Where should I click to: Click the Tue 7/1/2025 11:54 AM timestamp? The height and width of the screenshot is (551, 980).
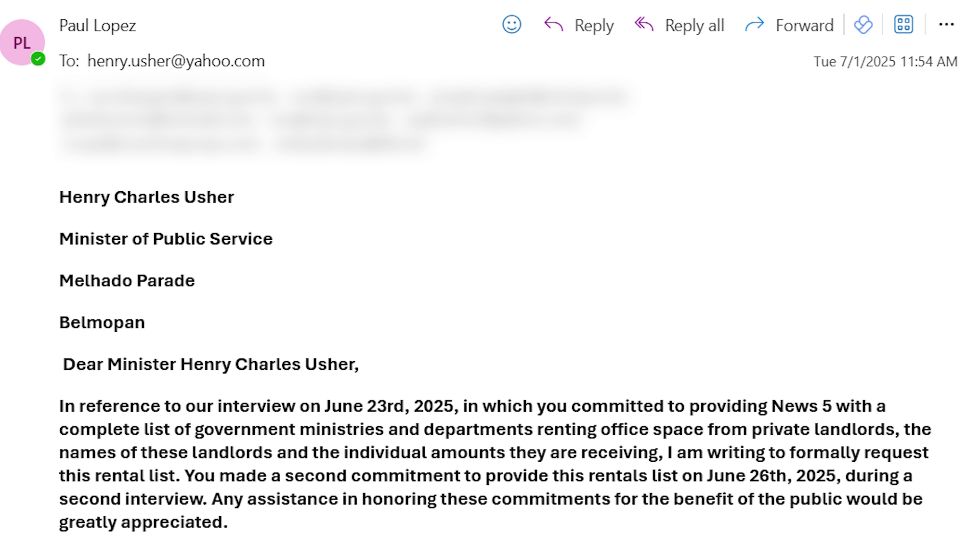885,62
